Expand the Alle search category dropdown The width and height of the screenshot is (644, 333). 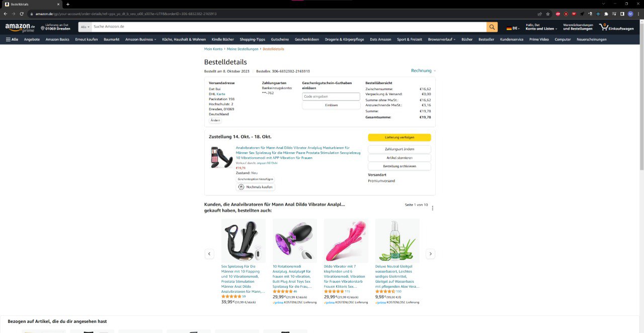[86, 27]
